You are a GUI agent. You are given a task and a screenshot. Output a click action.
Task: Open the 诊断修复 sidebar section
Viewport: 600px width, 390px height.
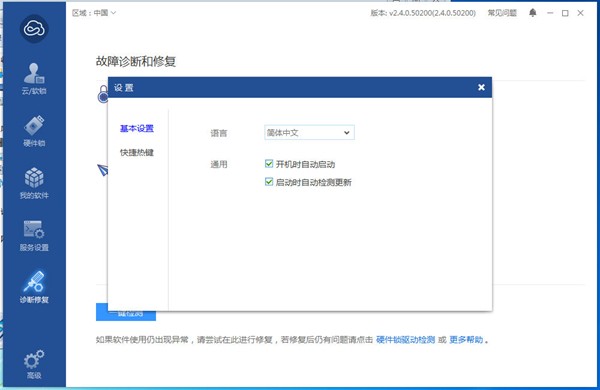34,287
